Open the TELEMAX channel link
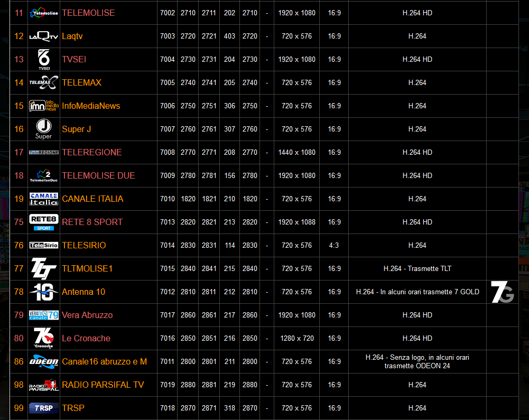This screenshot has width=529, height=420. 81,82
